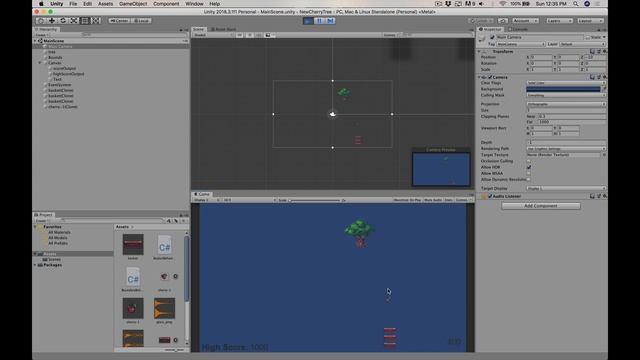
Task: Click the Add Component button
Action: tap(541, 206)
